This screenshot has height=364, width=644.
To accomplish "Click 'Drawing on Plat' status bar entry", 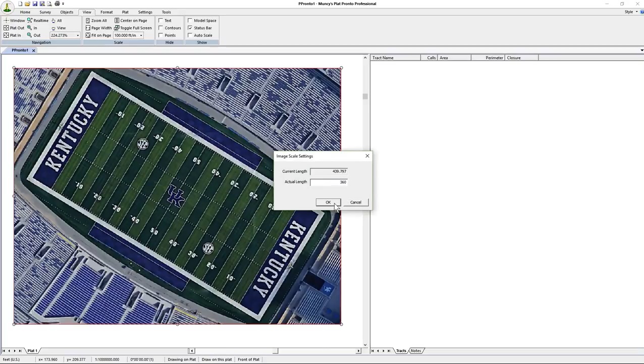I will [182, 359].
